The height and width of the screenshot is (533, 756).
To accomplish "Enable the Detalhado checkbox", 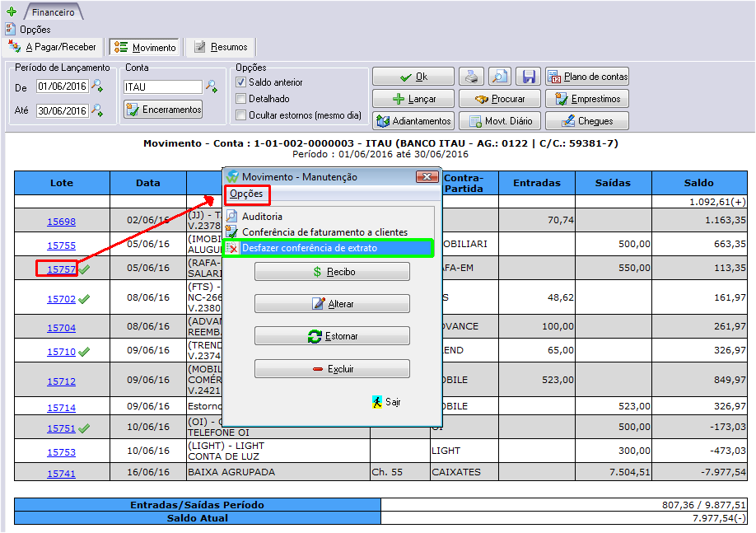I will (x=241, y=99).
